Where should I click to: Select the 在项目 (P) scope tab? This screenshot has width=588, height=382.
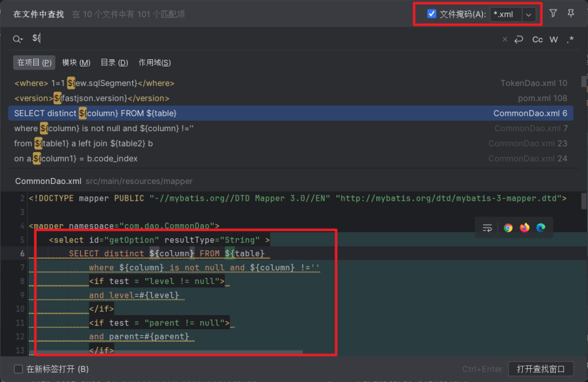tap(34, 63)
